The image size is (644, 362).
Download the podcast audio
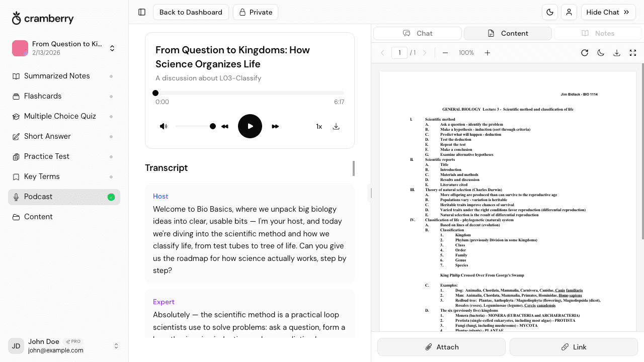point(336,126)
